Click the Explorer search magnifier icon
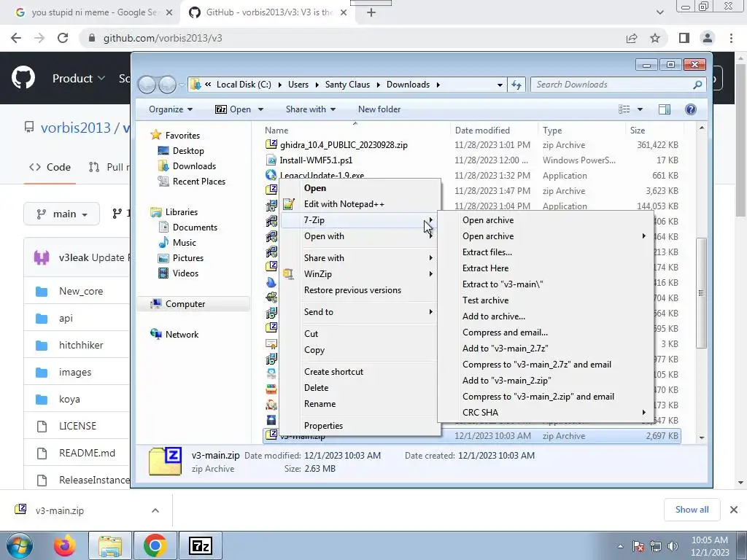 pos(697,85)
